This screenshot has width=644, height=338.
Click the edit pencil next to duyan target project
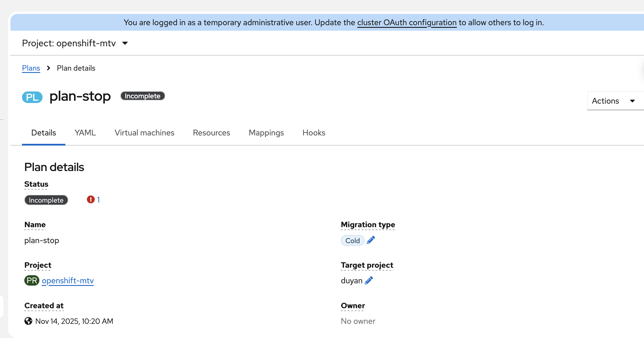tap(369, 280)
